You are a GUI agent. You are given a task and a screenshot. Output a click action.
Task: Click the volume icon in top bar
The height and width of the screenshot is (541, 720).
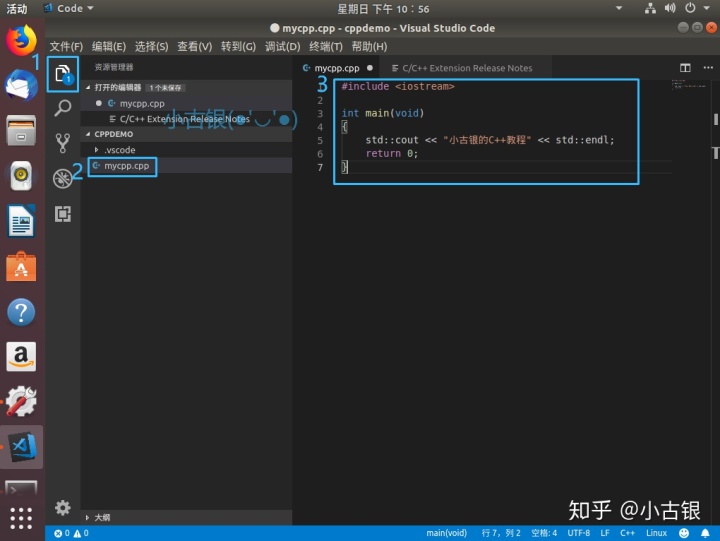pyautogui.click(x=670, y=8)
